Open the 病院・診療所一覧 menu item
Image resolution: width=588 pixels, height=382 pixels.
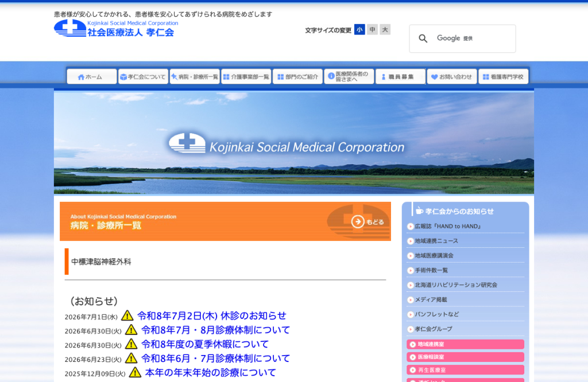point(195,76)
